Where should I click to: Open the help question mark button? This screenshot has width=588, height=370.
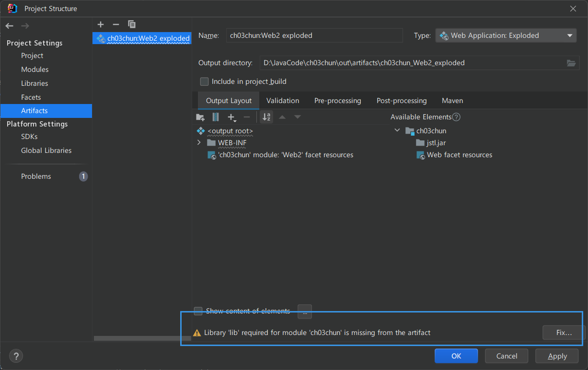(16, 356)
